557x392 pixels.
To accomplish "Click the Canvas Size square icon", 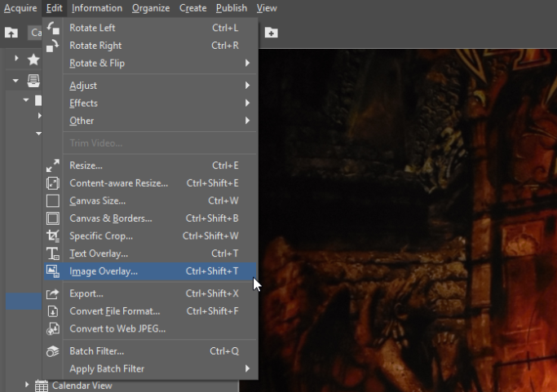I will tap(53, 200).
